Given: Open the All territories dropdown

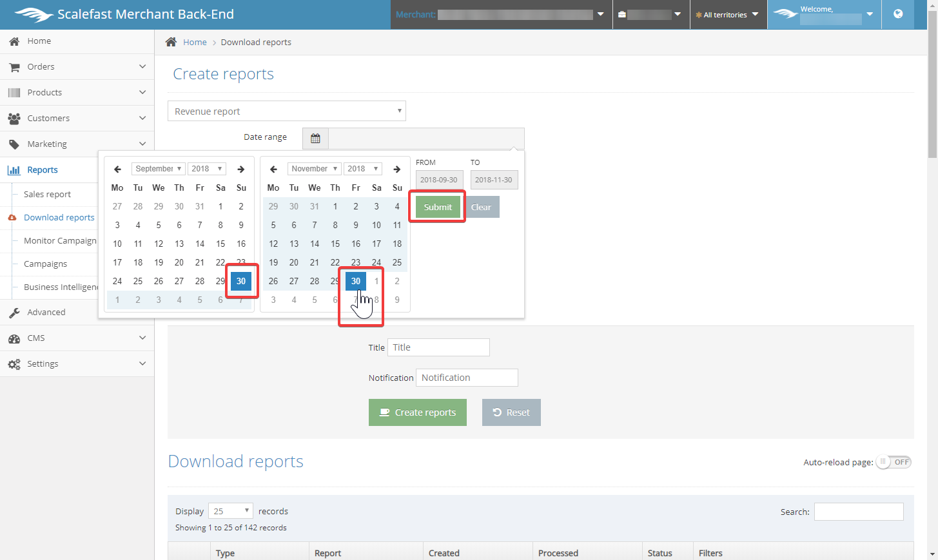Looking at the screenshot, I should tap(728, 15).
